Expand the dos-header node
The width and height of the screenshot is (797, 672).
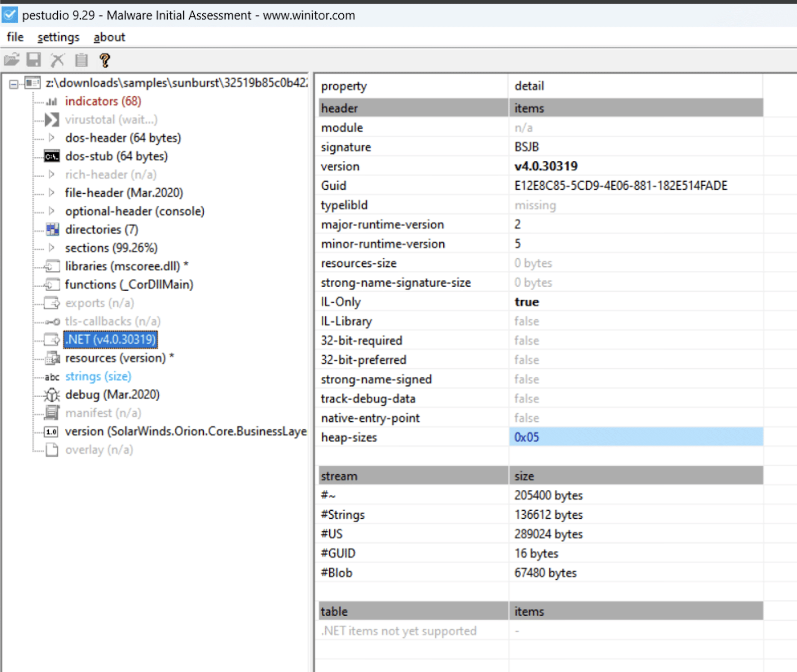[x=52, y=138]
